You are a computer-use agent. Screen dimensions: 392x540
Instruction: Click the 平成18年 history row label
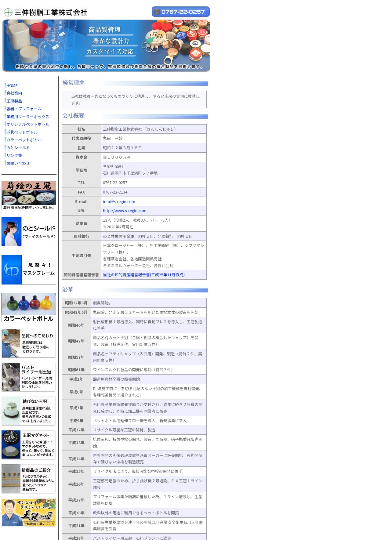click(76, 513)
